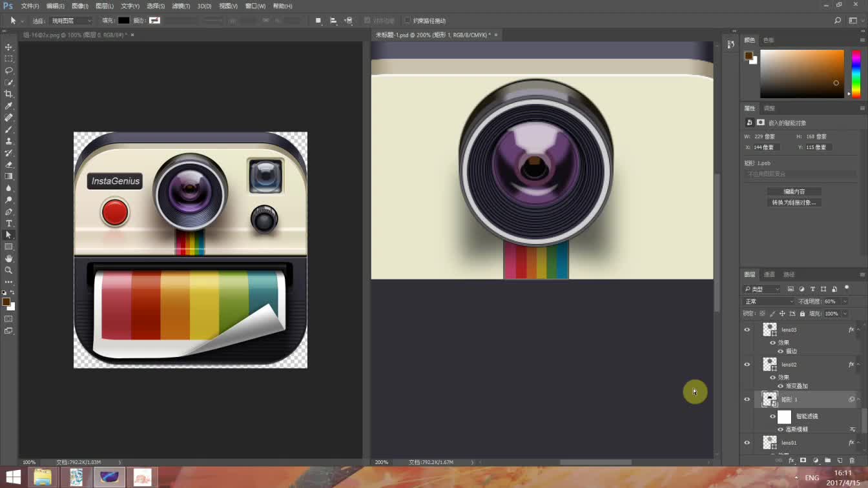This screenshot has height=488, width=868.
Task: Open the fill 100% dropdown arrow
Action: click(845, 314)
